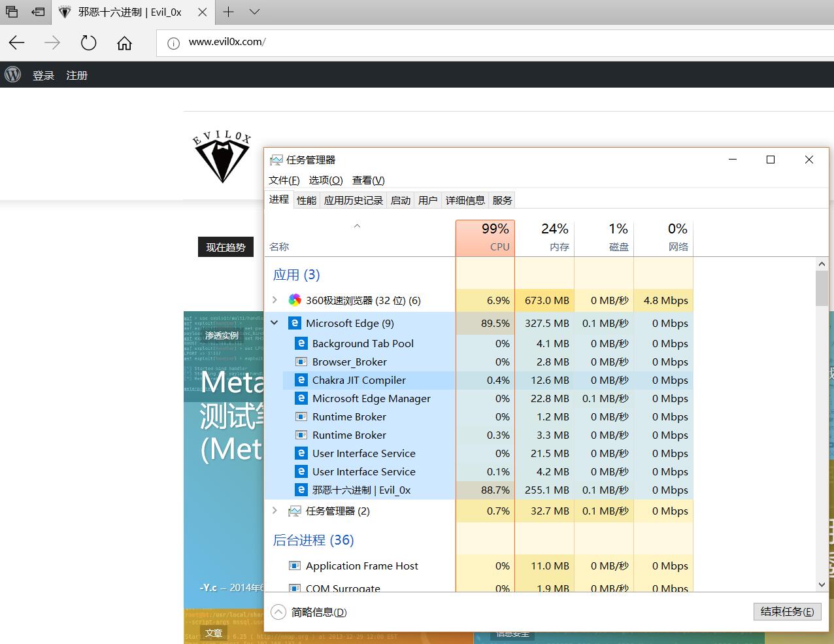Viewport: 834px width, 644px height.
Task: Open the Edge tab actions dropdown chevron
Action: [255, 12]
